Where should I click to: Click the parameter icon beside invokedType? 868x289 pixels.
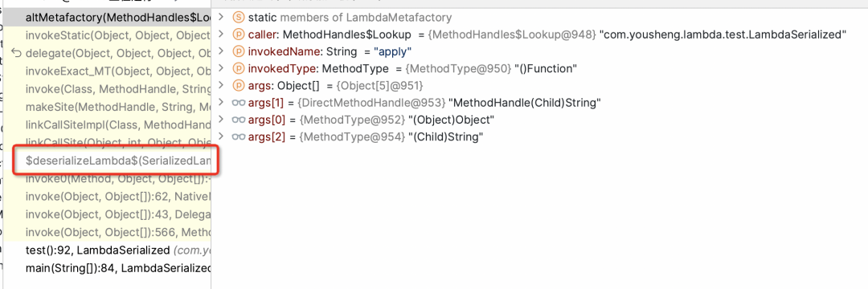(x=239, y=69)
